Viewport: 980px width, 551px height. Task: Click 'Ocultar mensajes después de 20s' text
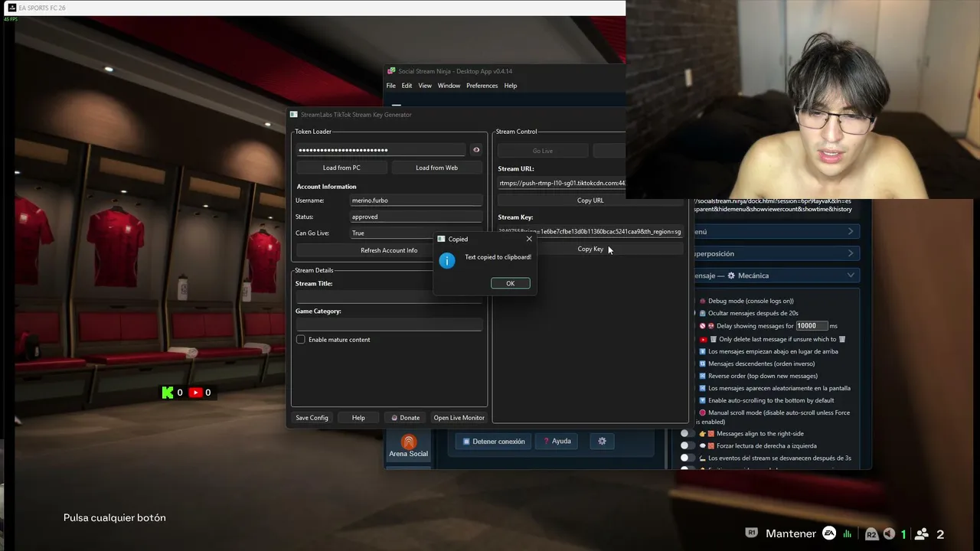tap(753, 313)
